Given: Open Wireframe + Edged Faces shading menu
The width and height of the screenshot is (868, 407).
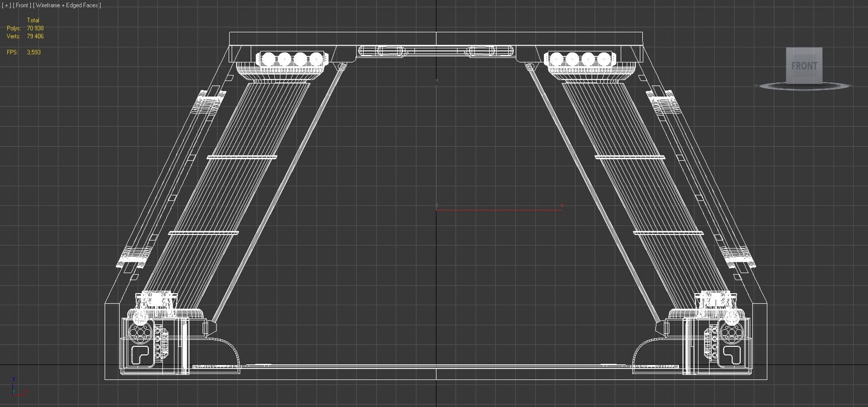Looking at the screenshot, I should point(67,5).
